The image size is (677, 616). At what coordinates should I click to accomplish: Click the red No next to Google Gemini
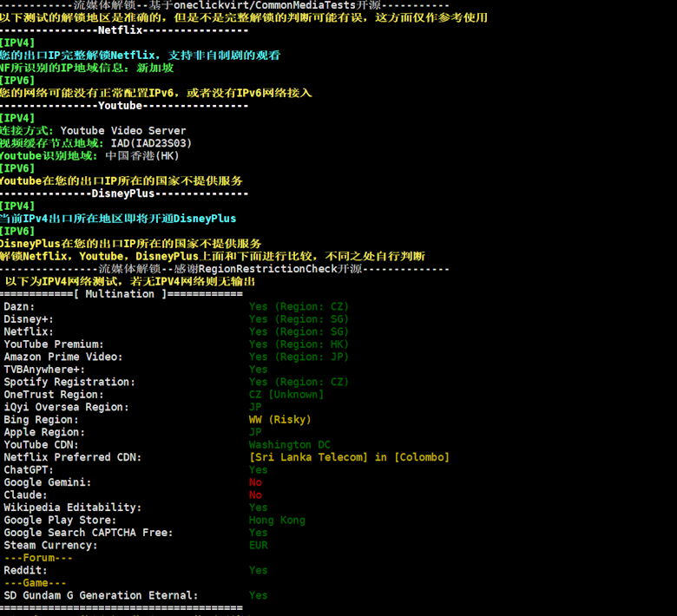click(x=255, y=482)
